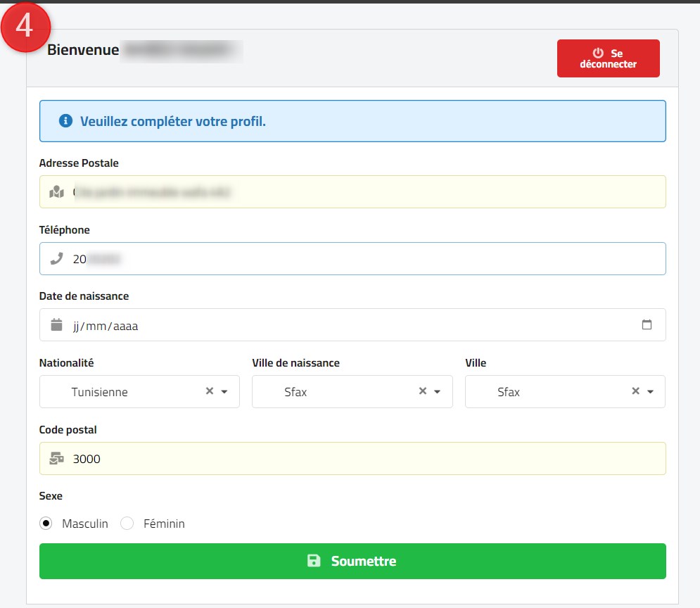Expand the Ville de naissance dropdown

[x=438, y=392]
